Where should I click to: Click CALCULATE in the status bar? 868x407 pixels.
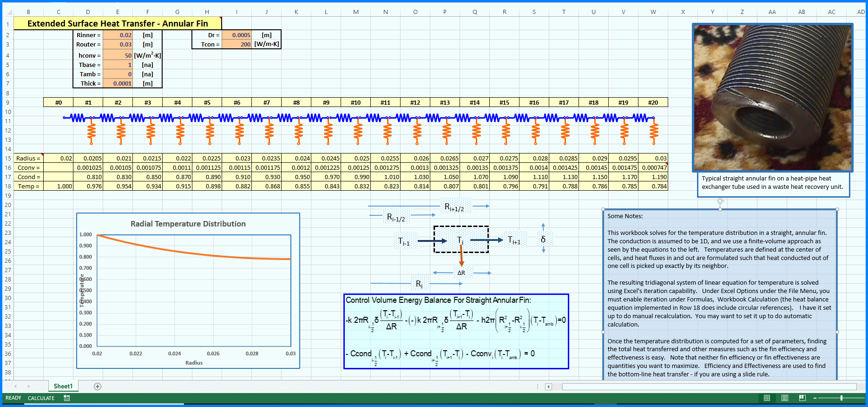pyautogui.click(x=41, y=398)
